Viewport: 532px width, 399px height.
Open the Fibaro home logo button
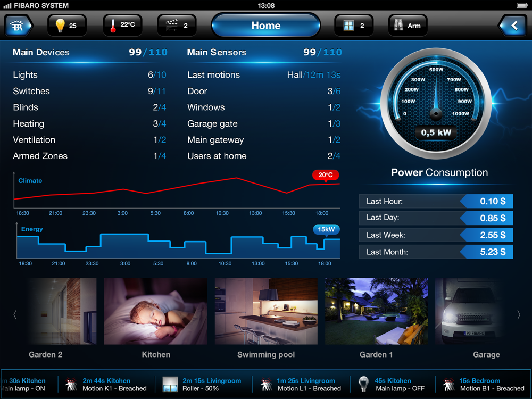(x=18, y=26)
